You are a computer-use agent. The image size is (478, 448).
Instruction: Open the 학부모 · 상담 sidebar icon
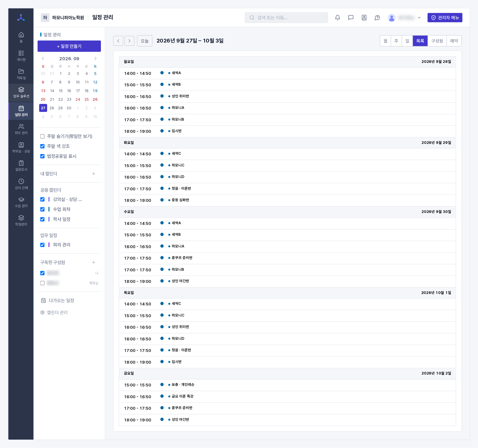(21, 147)
